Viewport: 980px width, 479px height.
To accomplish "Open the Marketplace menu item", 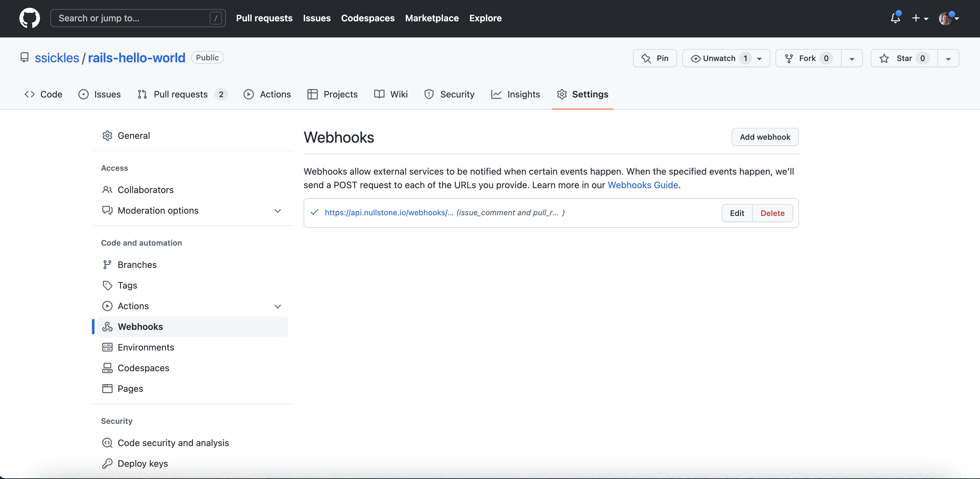I will (x=432, y=18).
